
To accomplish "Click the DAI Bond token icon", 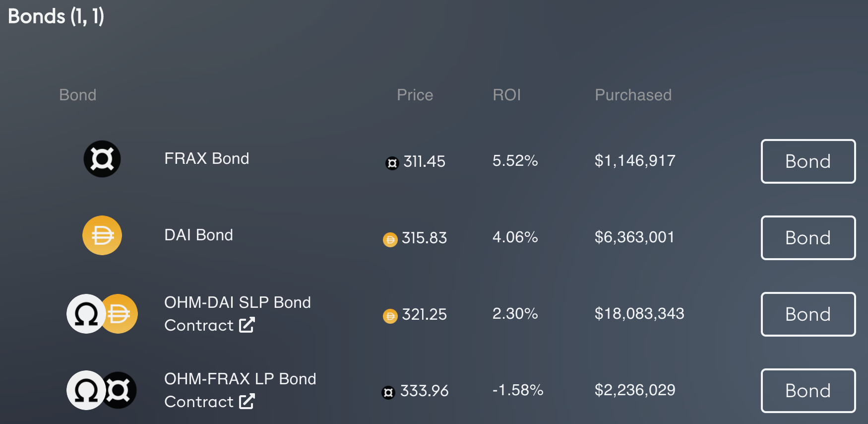I will click(x=102, y=235).
